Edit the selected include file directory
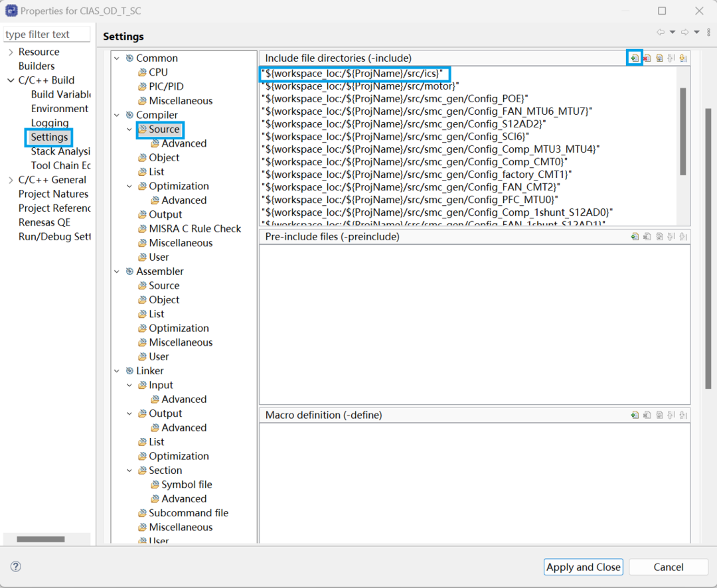Viewport: 717px width, 588px height. tap(659, 58)
